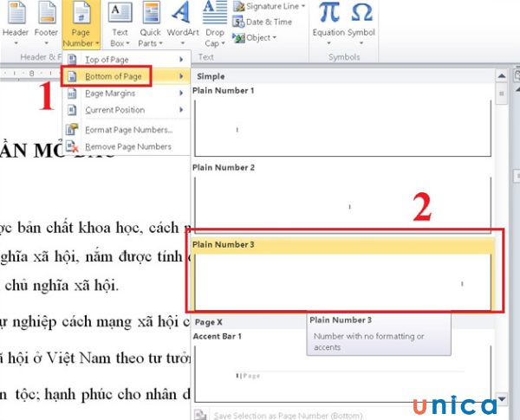Insert a Signature Line

click(269, 6)
